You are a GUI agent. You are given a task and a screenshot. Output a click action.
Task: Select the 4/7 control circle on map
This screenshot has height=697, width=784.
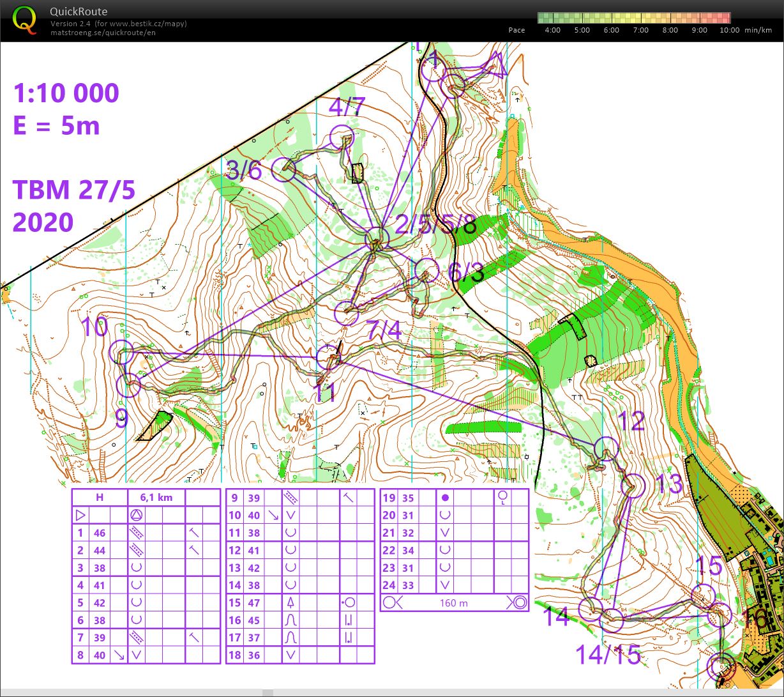[x=342, y=137]
